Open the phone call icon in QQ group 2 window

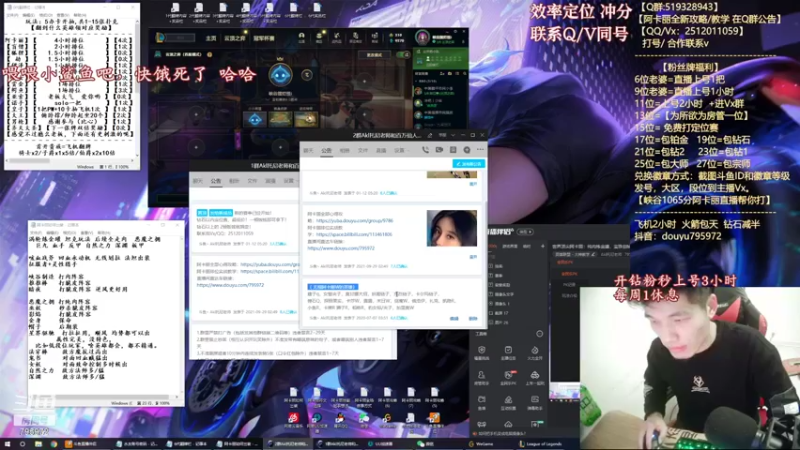(x=425, y=150)
